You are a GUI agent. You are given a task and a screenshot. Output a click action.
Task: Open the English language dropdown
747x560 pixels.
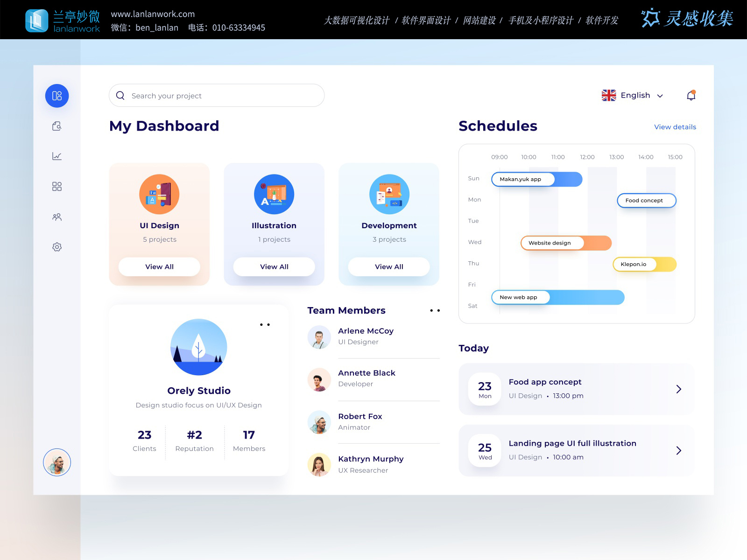pyautogui.click(x=633, y=95)
